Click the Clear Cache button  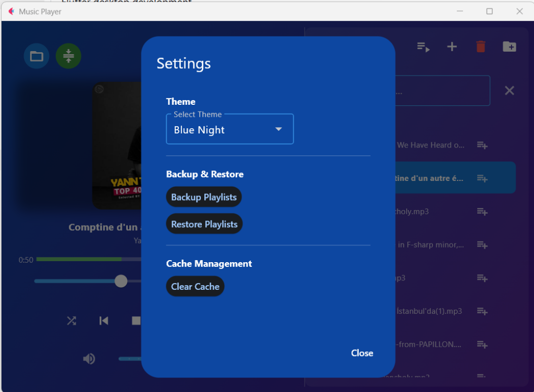coord(195,287)
